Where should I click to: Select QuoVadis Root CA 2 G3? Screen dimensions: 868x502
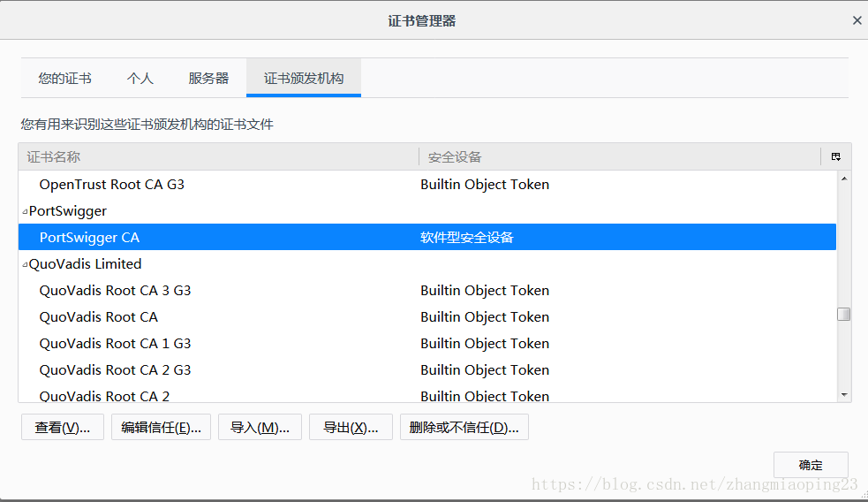point(427,369)
